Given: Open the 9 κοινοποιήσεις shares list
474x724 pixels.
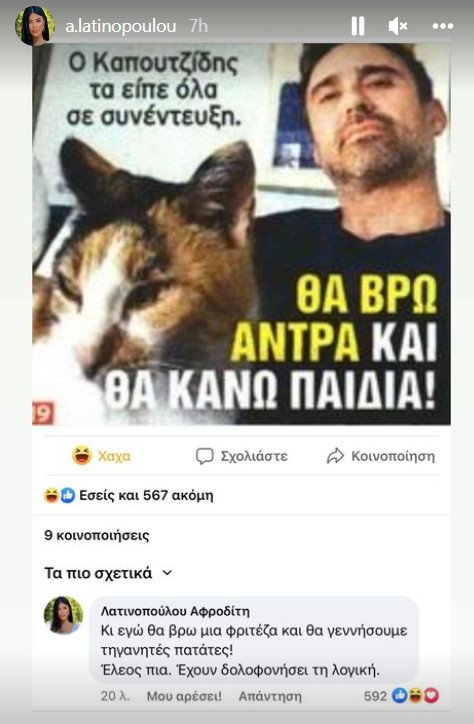Looking at the screenshot, I should (x=96, y=536).
